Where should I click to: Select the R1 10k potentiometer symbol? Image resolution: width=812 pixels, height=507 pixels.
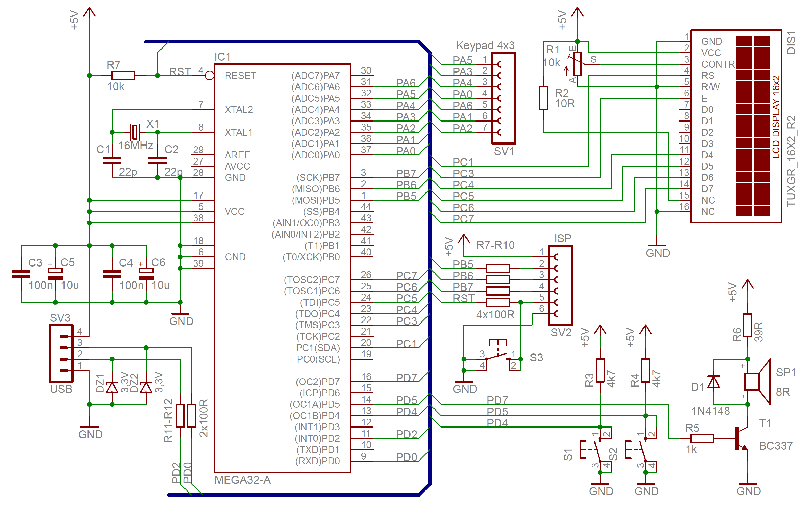click(x=577, y=64)
